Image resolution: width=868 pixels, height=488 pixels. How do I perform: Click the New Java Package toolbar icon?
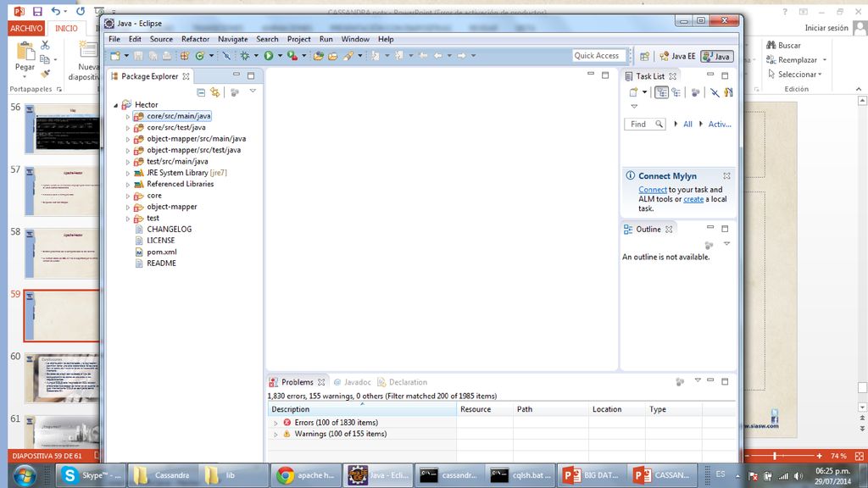click(x=184, y=56)
